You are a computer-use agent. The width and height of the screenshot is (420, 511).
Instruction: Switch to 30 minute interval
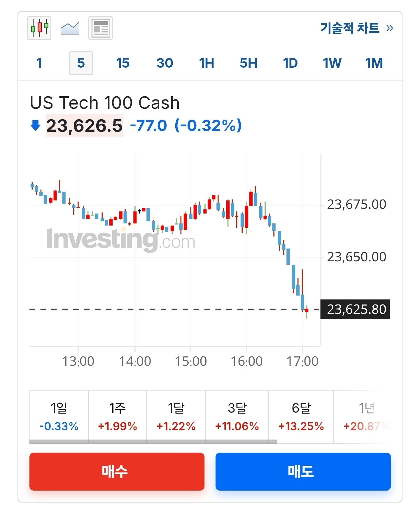point(165,63)
